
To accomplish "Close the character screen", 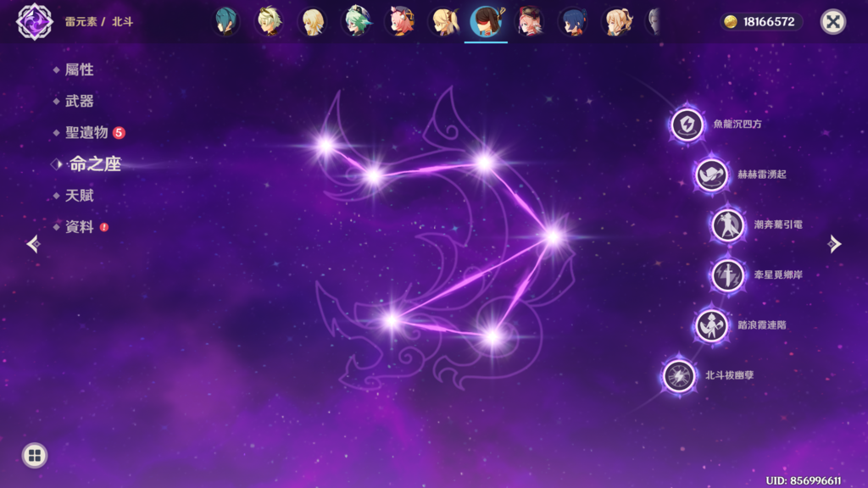I will 832,21.
